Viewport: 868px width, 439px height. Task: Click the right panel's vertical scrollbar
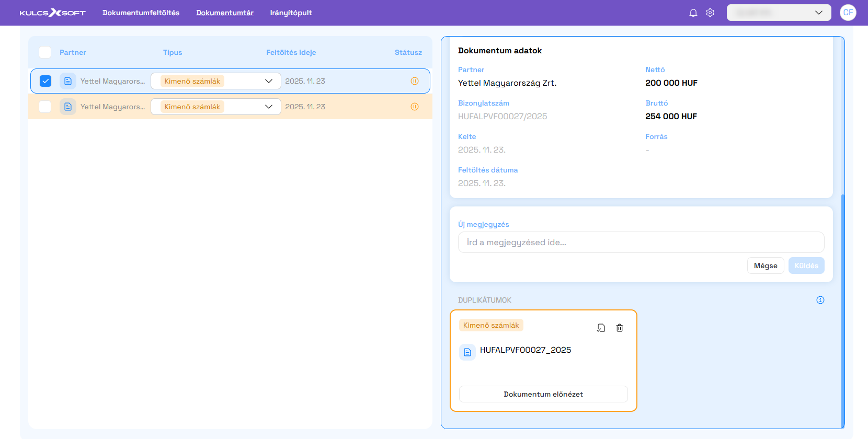click(842, 310)
